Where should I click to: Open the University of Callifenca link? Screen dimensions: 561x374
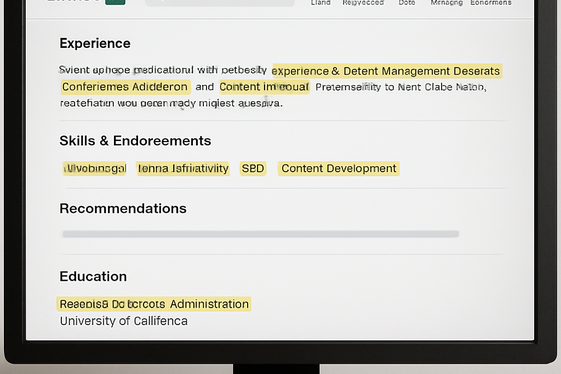pyautogui.click(x=123, y=321)
